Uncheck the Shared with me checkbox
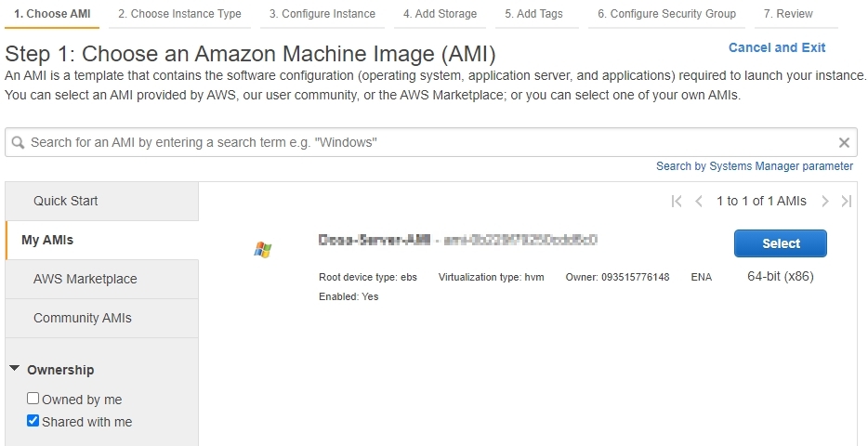The width and height of the screenshot is (868, 446). click(33, 421)
